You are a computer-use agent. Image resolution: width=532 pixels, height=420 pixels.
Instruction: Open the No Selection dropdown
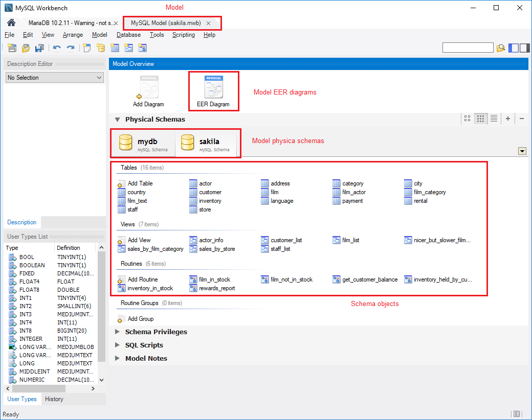coord(55,78)
